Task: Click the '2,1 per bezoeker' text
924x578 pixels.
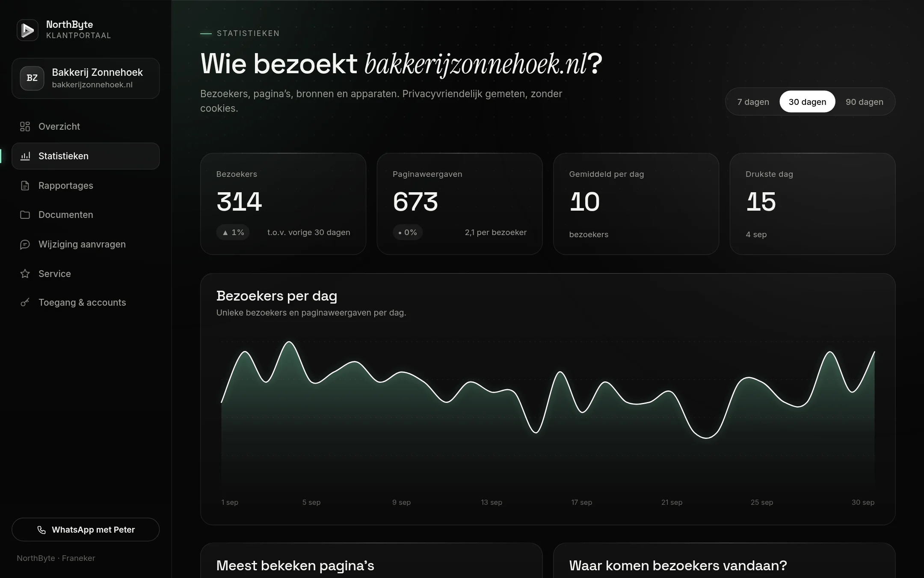Action: coord(495,232)
